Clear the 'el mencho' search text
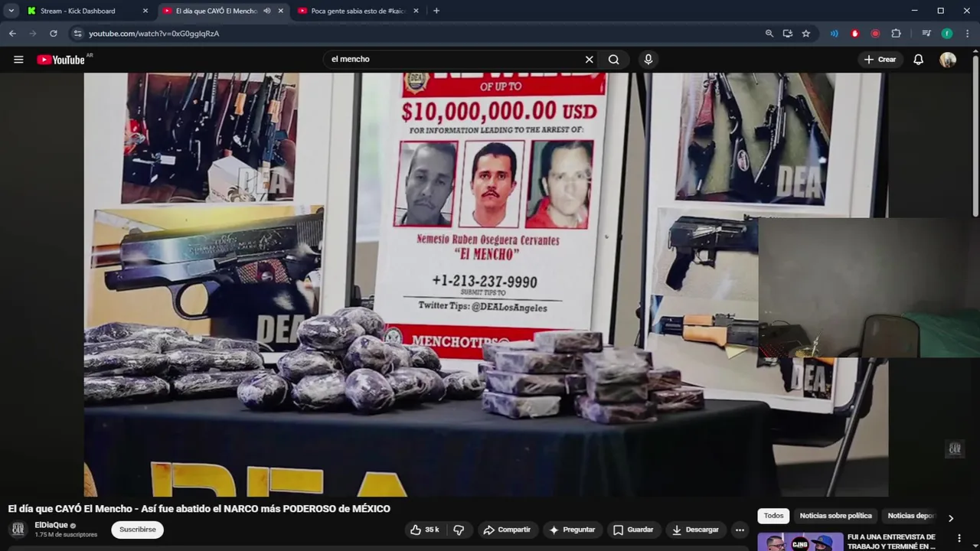The image size is (980, 551). (590, 60)
